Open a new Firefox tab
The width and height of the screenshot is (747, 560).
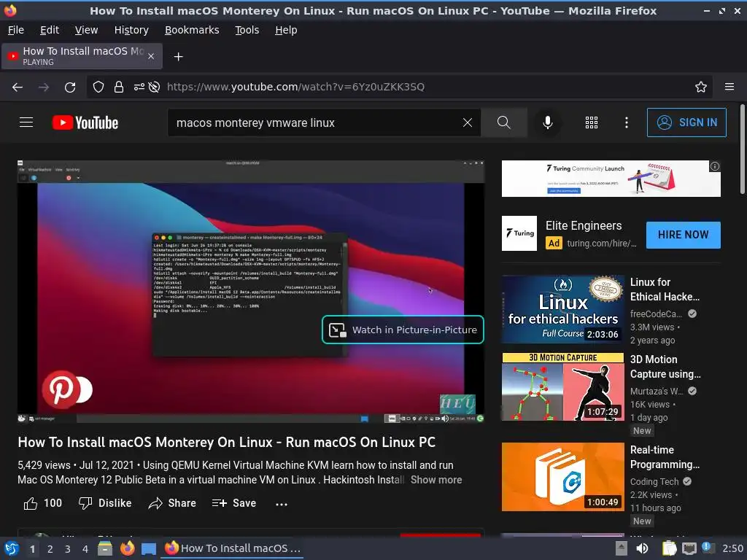tap(178, 57)
